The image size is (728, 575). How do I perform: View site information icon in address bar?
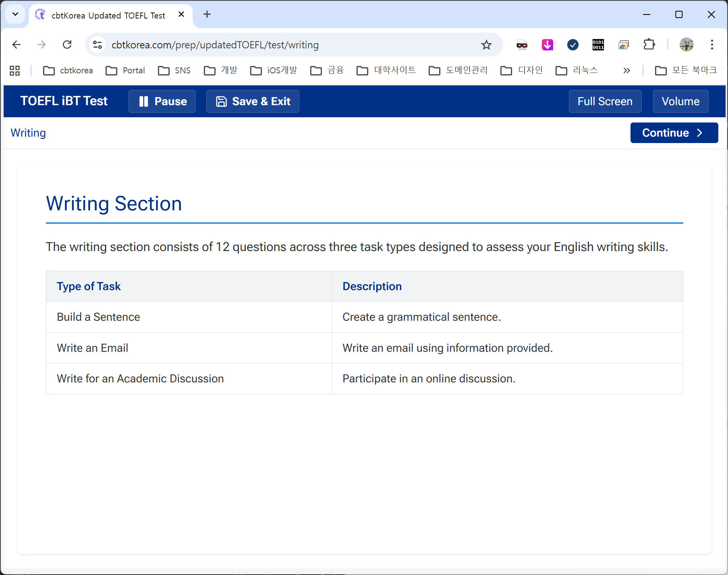pos(97,45)
